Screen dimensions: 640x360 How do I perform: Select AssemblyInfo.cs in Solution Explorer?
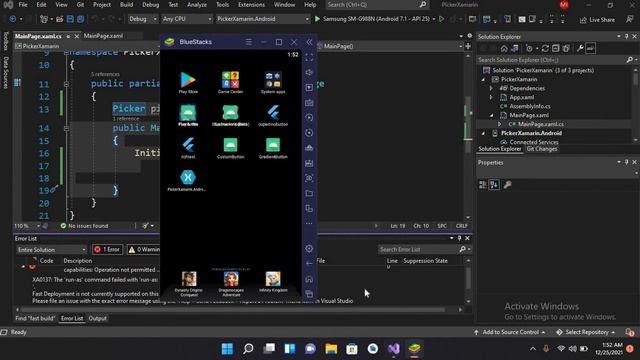tap(530, 106)
